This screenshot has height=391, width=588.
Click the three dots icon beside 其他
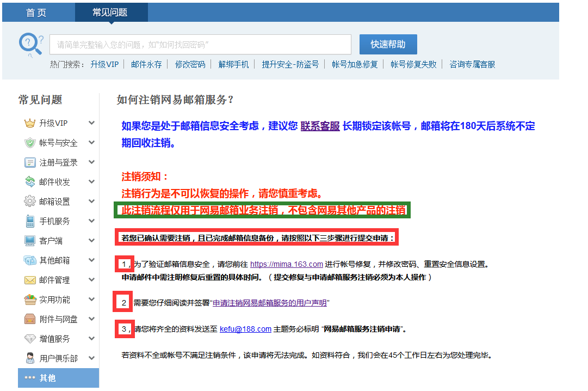click(29, 377)
